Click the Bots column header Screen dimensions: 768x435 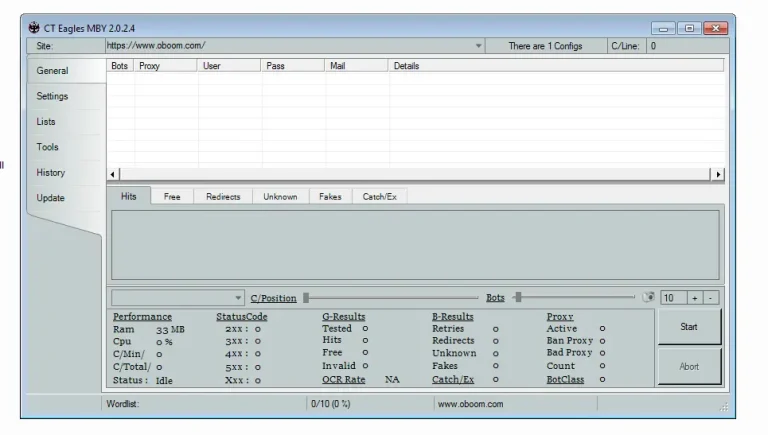120,66
